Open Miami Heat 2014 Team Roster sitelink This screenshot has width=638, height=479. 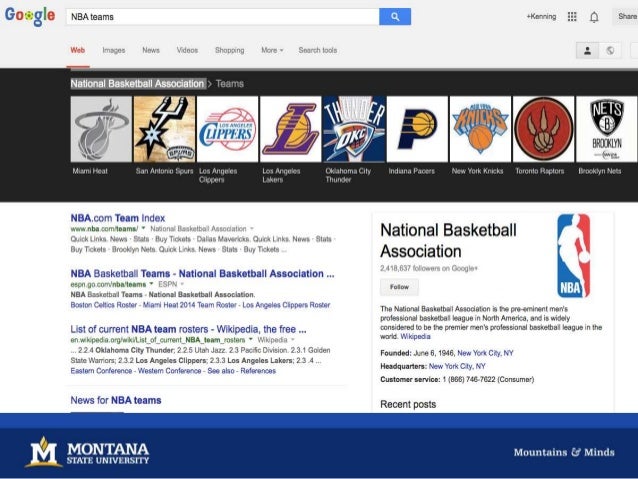point(190,305)
